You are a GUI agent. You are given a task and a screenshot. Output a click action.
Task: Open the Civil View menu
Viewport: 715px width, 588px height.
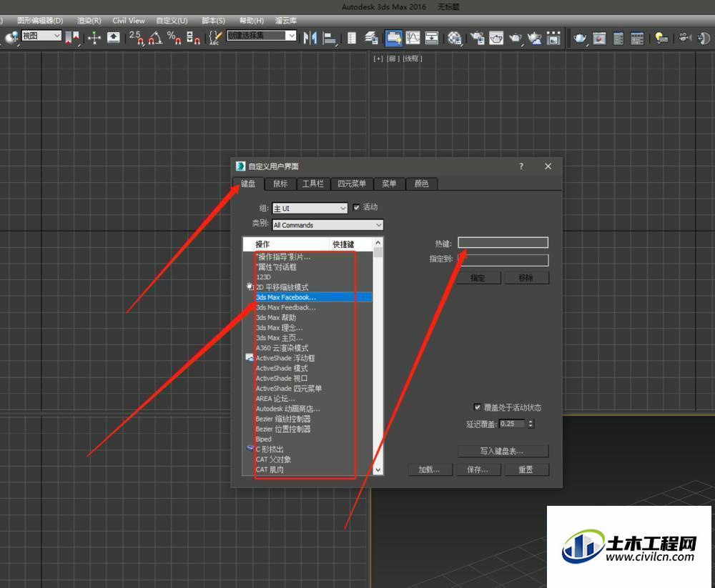(129, 21)
